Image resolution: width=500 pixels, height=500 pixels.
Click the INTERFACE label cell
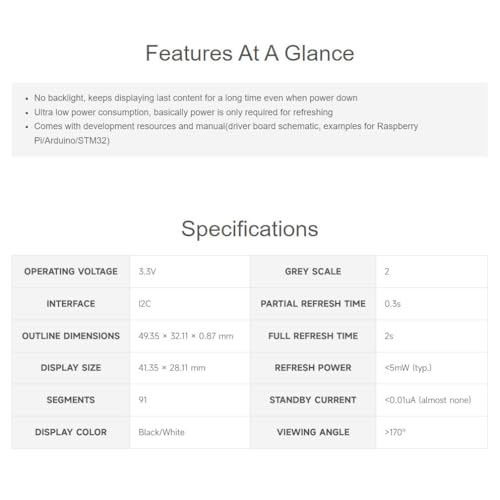71,304
